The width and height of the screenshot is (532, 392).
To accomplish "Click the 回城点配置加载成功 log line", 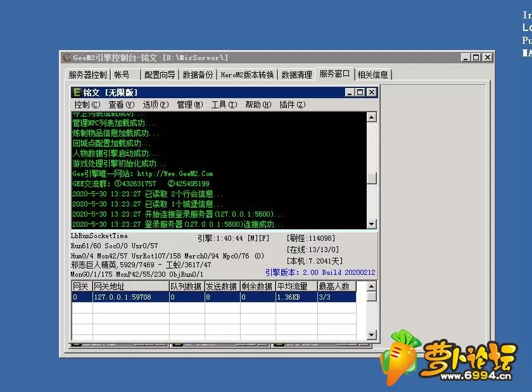I will 111,143.
